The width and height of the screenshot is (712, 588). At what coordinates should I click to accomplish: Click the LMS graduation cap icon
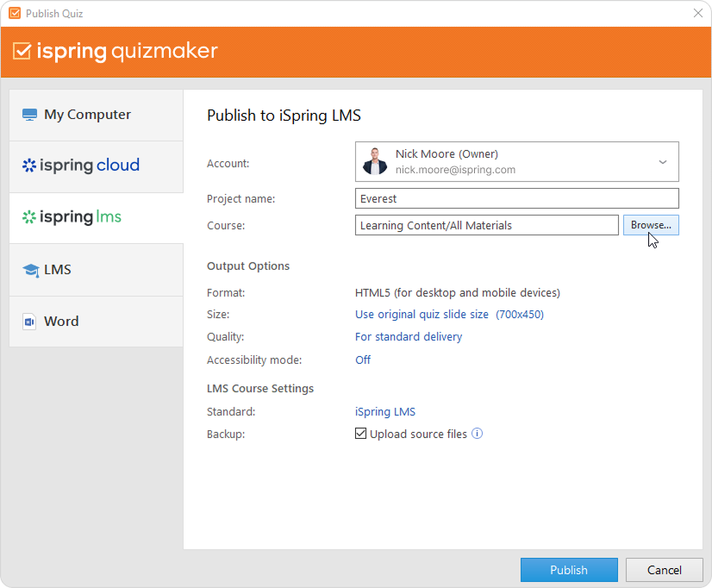pyautogui.click(x=30, y=270)
